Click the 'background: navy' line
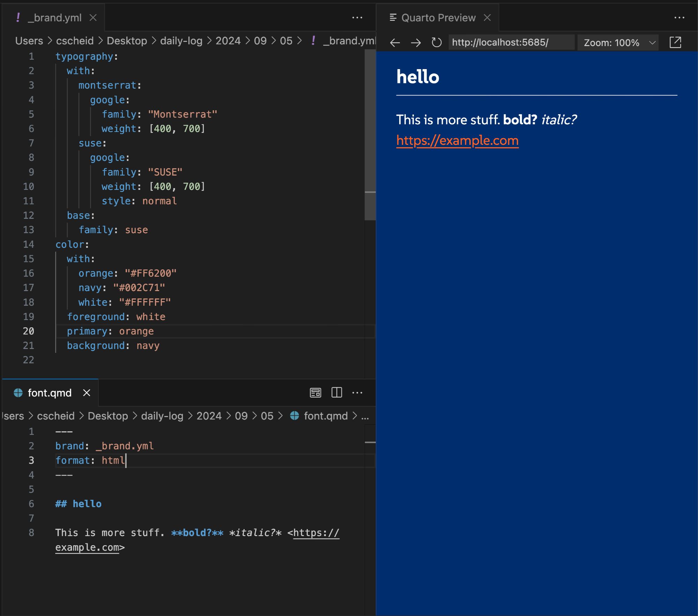 pos(113,346)
